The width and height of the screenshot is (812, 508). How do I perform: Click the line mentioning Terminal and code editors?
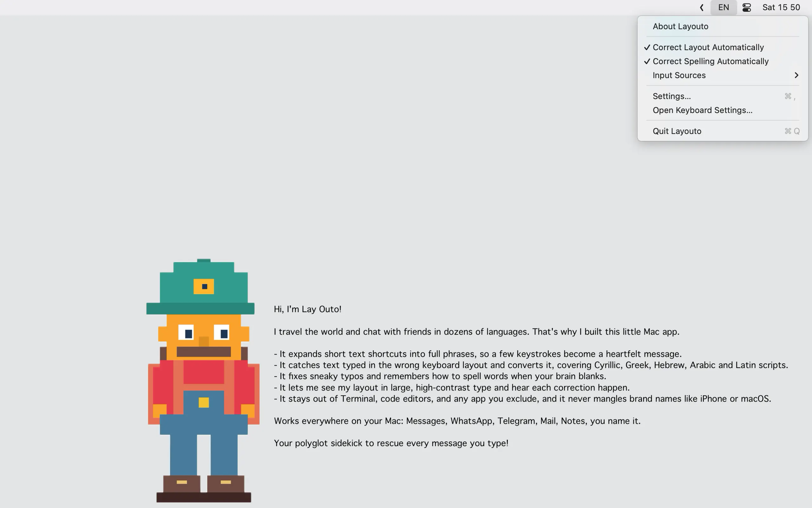pyautogui.click(x=522, y=398)
